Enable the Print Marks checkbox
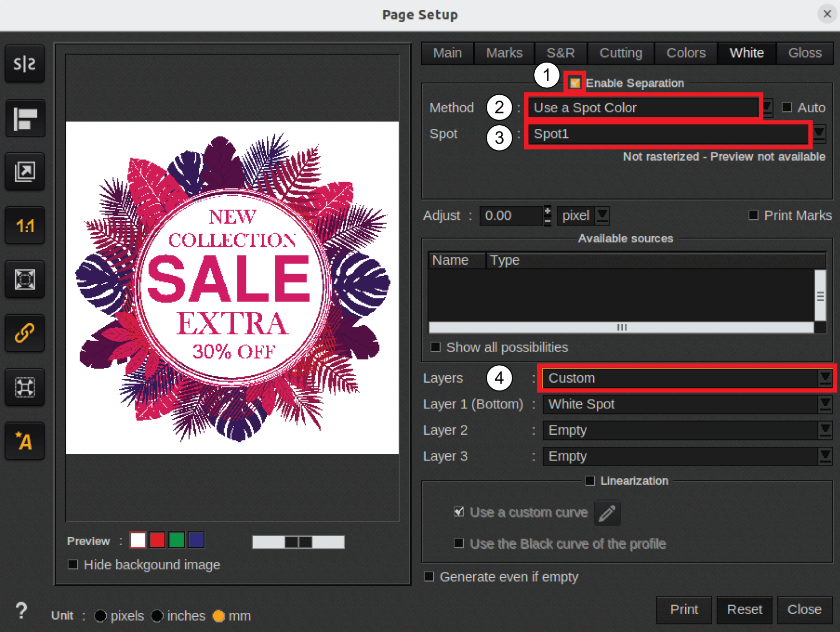840x632 pixels. coord(754,215)
